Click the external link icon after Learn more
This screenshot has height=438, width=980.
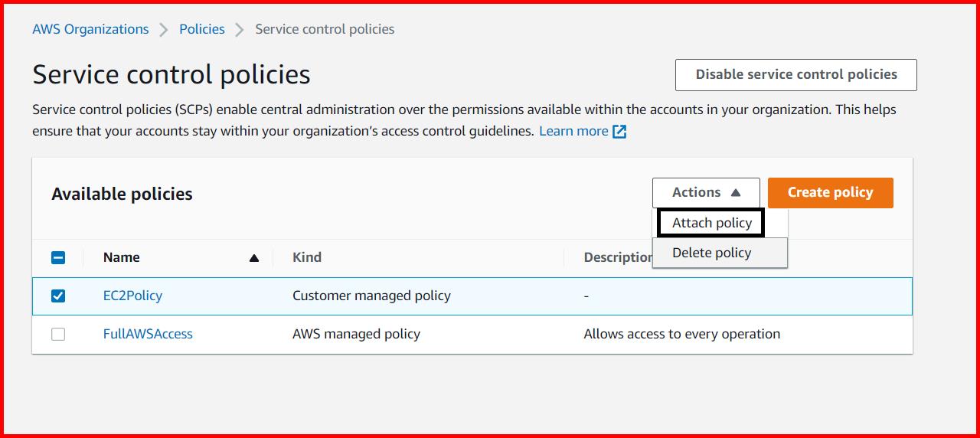pyautogui.click(x=619, y=132)
